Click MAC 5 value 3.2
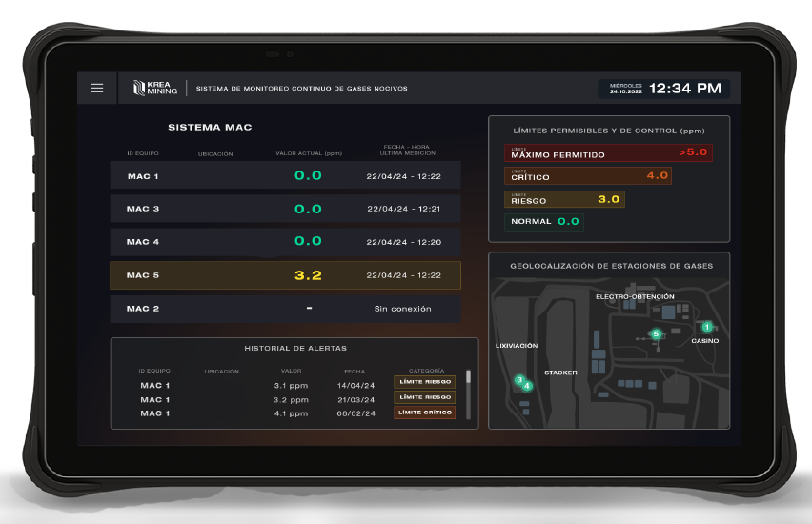 tap(308, 275)
